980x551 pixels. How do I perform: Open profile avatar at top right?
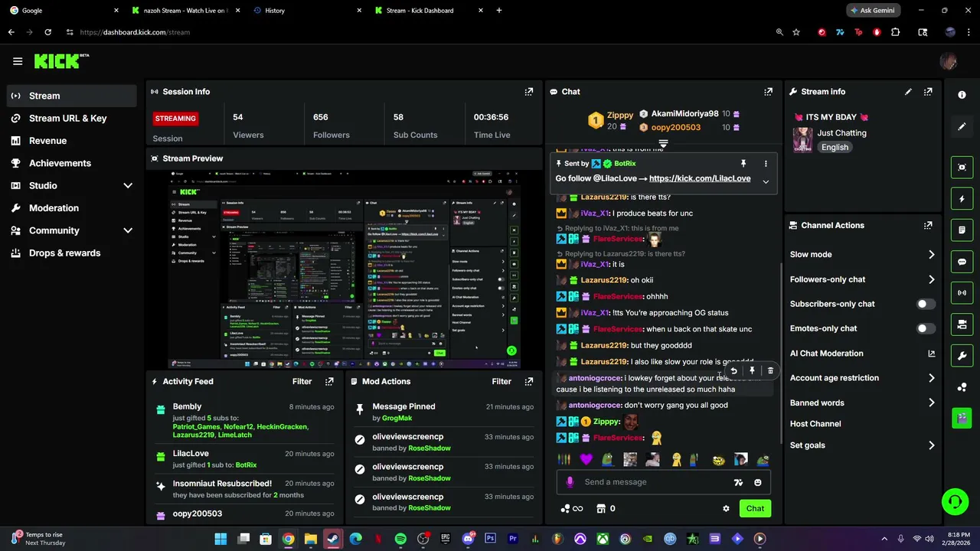pos(948,61)
